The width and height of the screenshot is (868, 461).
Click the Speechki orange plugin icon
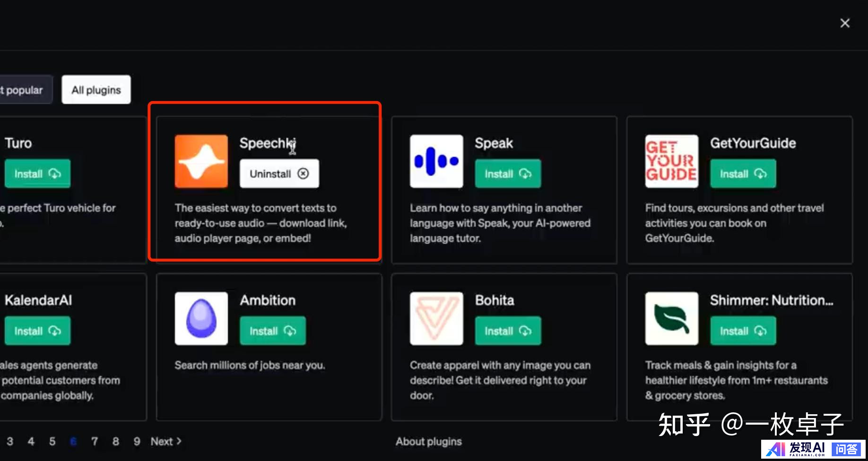click(201, 162)
